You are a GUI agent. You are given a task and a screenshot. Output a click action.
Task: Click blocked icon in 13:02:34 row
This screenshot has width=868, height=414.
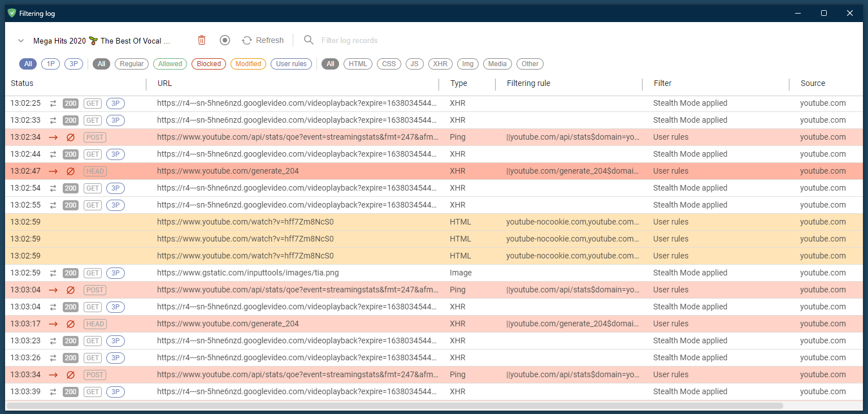(x=71, y=137)
